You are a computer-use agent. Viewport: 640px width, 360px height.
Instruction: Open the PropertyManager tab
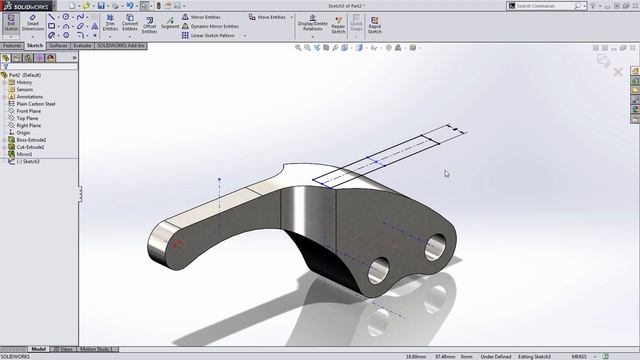[17, 58]
